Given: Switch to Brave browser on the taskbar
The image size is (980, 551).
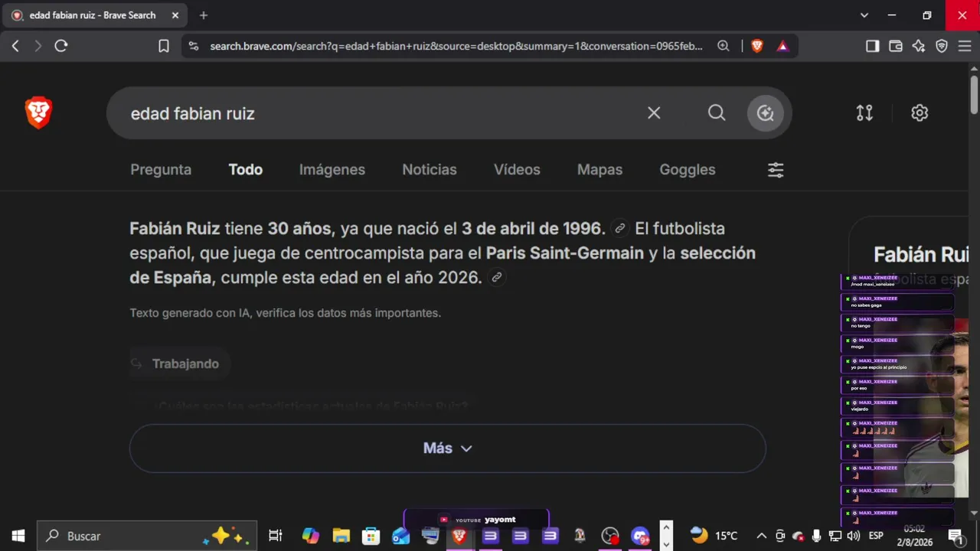Looking at the screenshot, I should (459, 536).
